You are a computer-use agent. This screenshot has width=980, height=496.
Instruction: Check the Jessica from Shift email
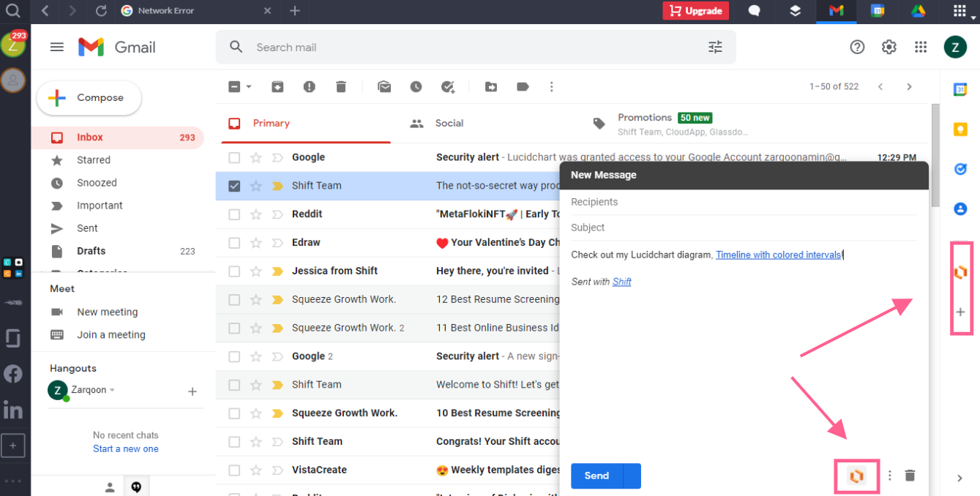tap(234, 271)
